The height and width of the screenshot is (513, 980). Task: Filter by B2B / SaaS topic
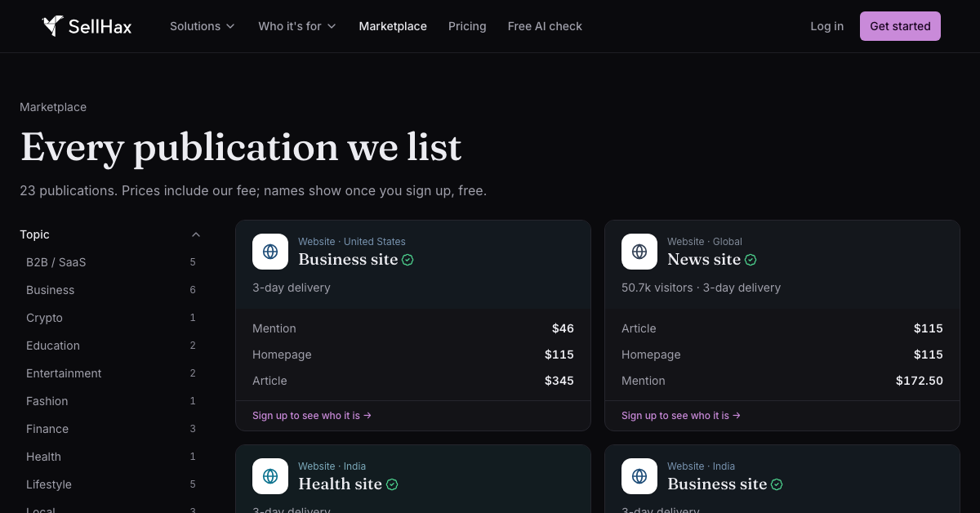pyautogui.click(x=111, y=262)
